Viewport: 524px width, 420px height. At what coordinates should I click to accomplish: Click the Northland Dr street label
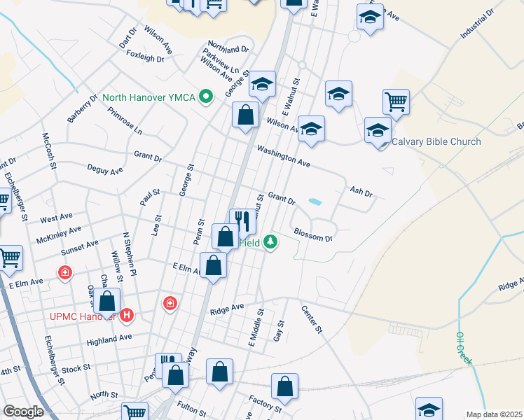pos(228,47)
